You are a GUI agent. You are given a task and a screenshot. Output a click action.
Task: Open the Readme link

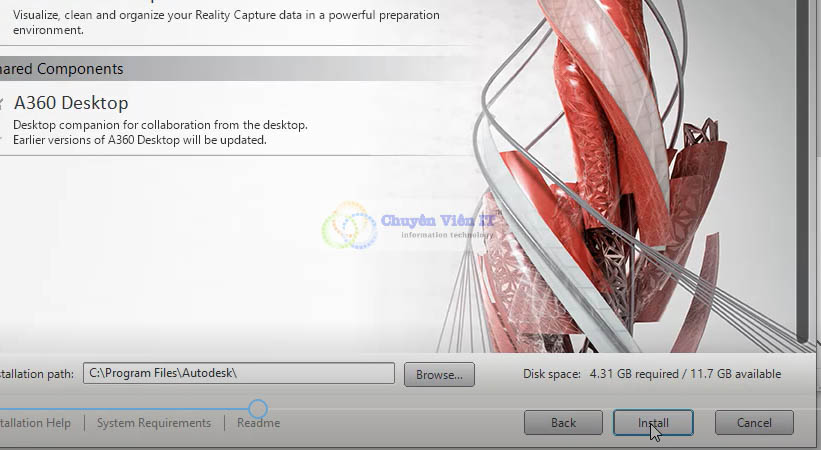pos(258,423)
